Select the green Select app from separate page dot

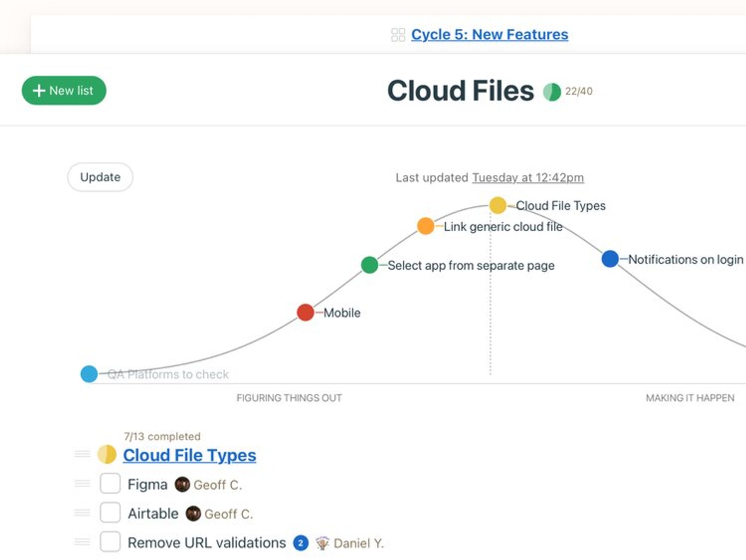(x=370, y=265)
